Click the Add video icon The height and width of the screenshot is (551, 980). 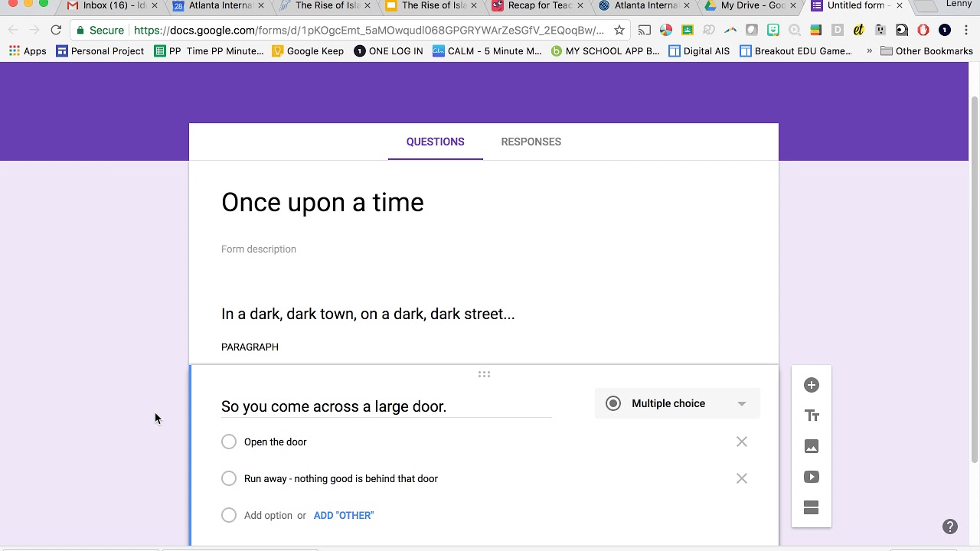(x=812, y=477)
